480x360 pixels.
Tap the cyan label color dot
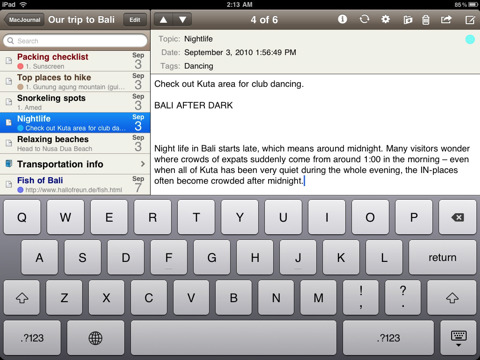470,39
